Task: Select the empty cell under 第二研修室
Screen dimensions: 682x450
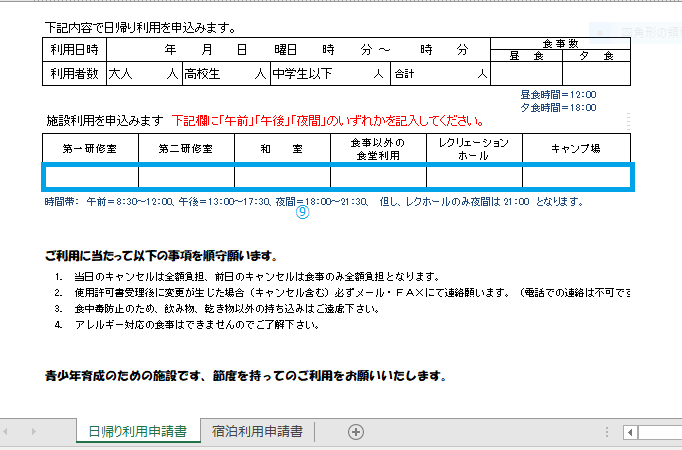Action: (x=186, y=177)
